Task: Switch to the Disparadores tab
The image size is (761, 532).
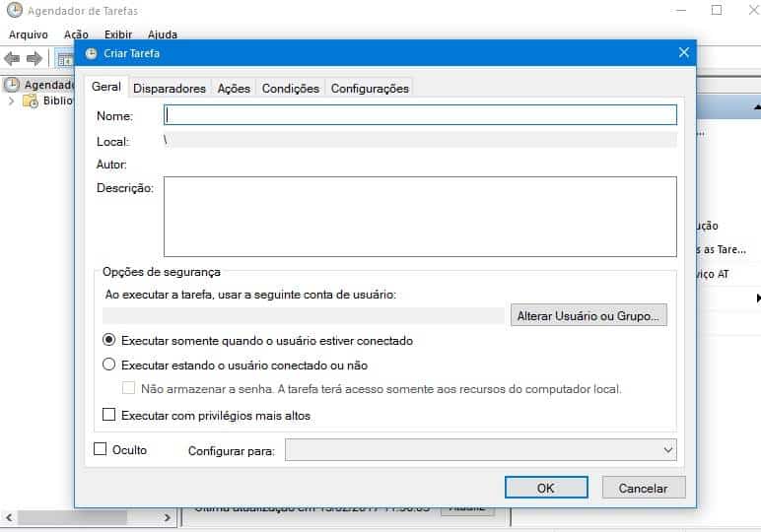Action: coord(170,88)
